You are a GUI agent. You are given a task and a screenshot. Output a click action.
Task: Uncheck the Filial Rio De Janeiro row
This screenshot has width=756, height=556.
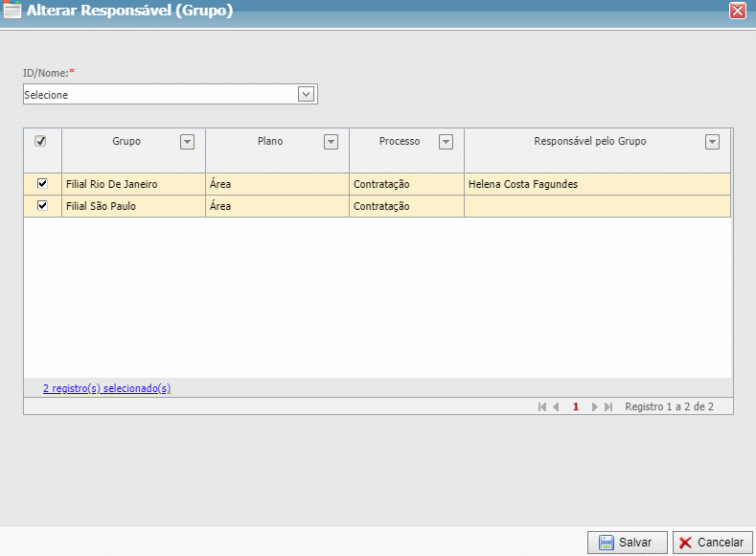coord(42,183)
